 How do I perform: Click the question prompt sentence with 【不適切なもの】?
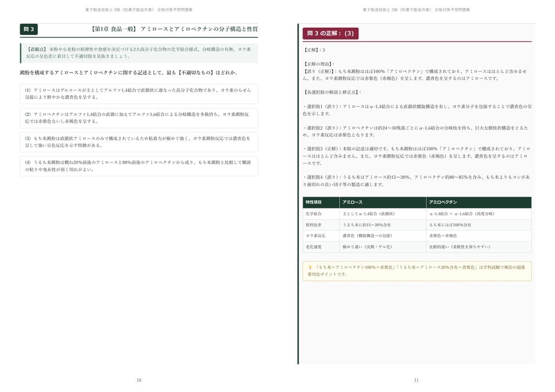[x=129, y=73]
